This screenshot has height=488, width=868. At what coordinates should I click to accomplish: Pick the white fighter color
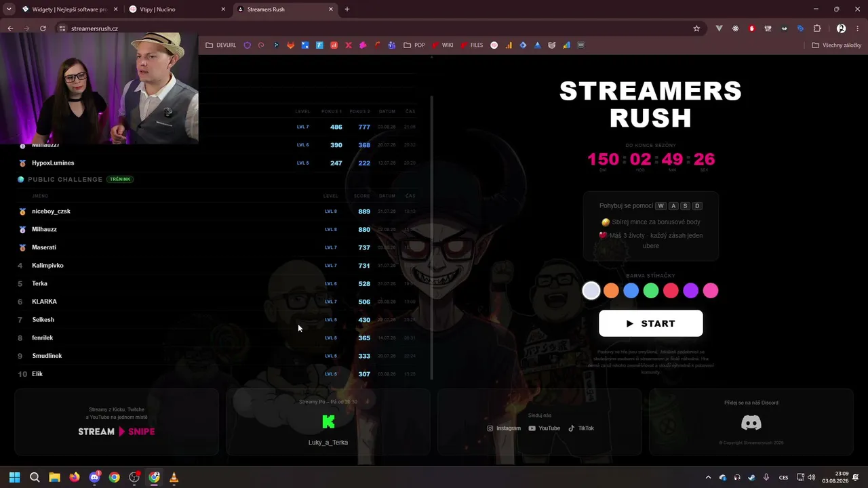[591, 291]
